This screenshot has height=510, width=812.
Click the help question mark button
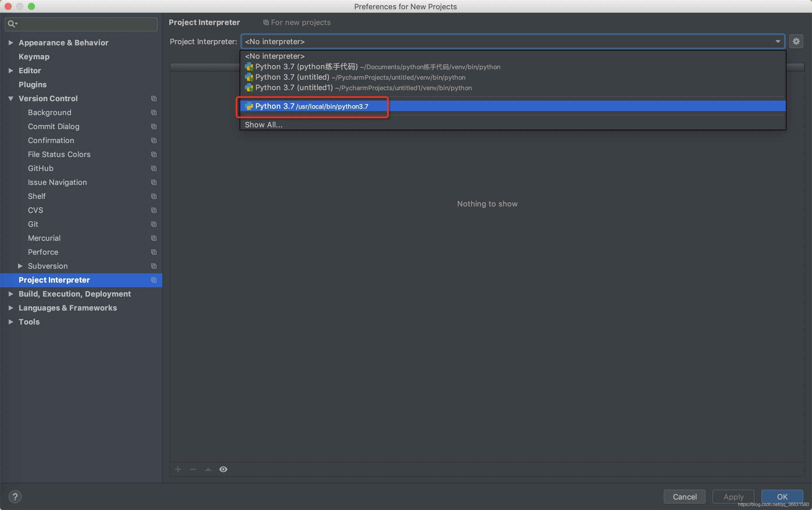pyautogui.click(x=15, y=496)
